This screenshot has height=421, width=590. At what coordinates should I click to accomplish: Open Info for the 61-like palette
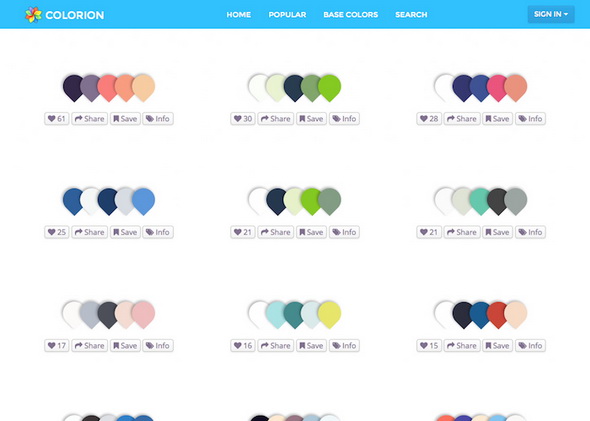pyautogui.click(x=158, y=119)
